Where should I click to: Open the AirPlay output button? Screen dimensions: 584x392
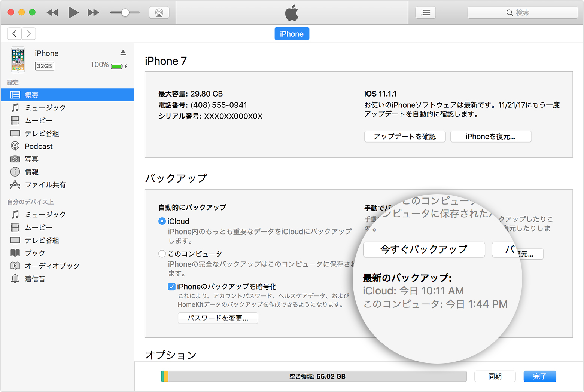tap(159, 13)
